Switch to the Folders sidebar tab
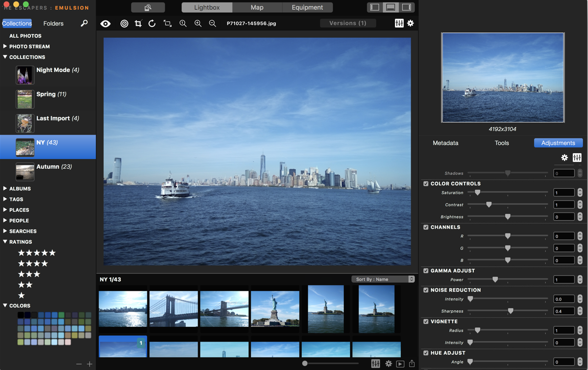 click(53, 23)
